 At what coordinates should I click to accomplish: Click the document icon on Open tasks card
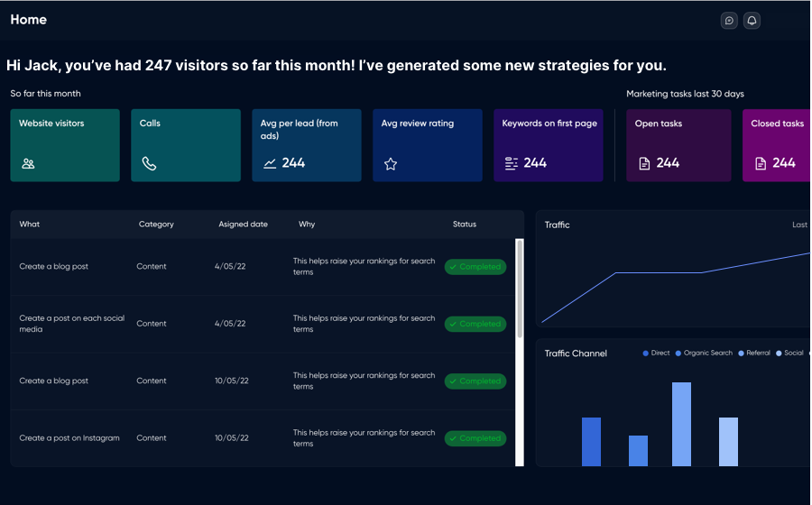644,164
